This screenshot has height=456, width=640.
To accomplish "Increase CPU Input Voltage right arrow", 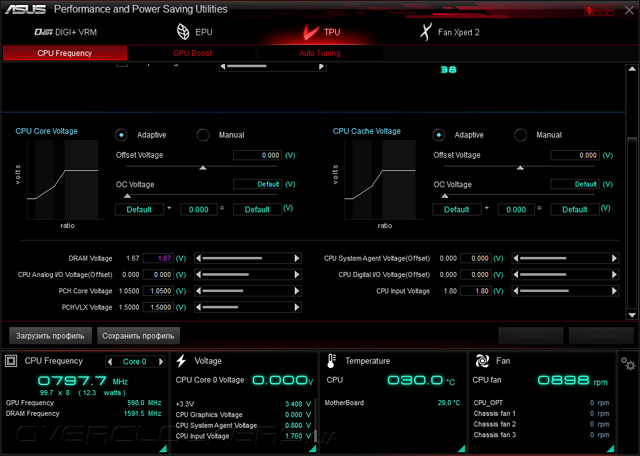I will point(614,291).
